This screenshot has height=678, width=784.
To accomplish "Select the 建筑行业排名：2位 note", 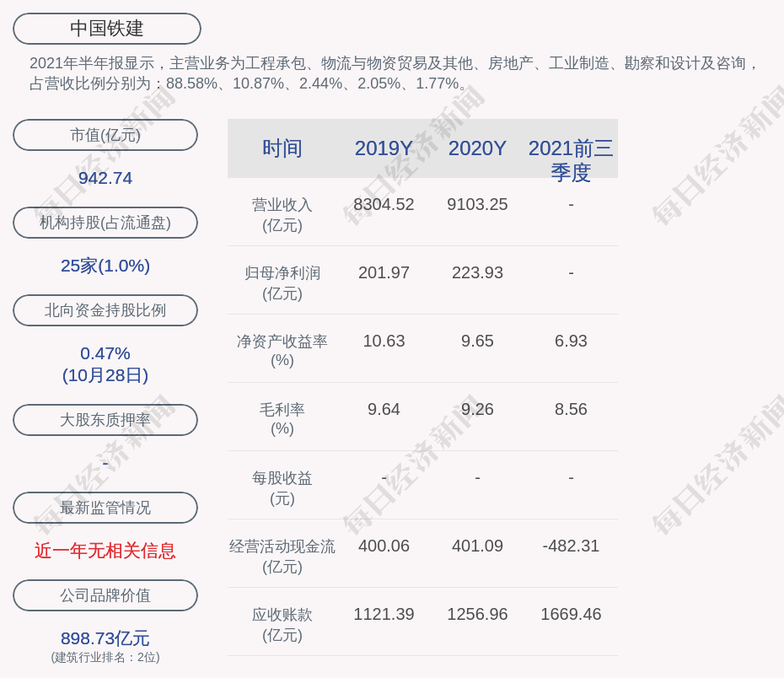I will pos(105,657).
